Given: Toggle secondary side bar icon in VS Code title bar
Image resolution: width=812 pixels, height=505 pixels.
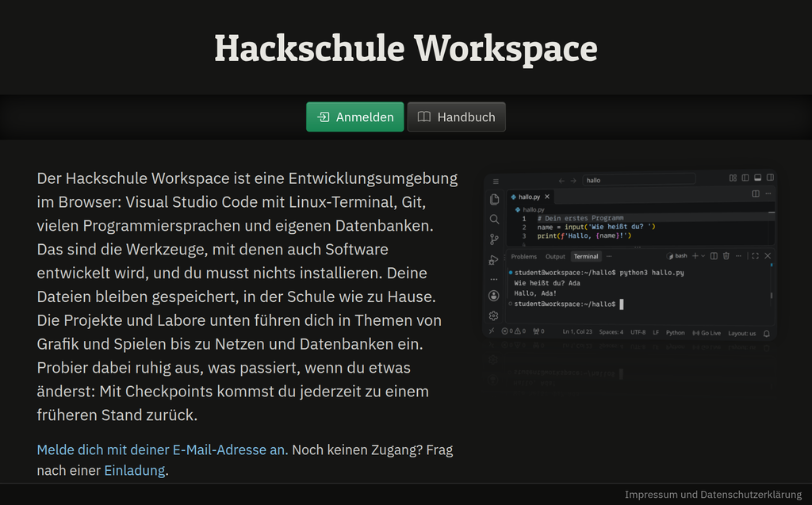Looking at the screenshot, I should click(770, 178).
